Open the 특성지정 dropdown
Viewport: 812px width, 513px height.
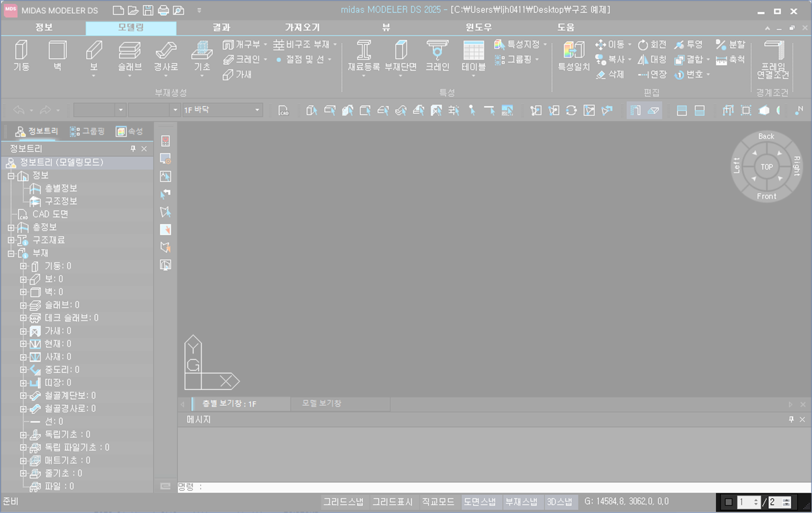545,45
